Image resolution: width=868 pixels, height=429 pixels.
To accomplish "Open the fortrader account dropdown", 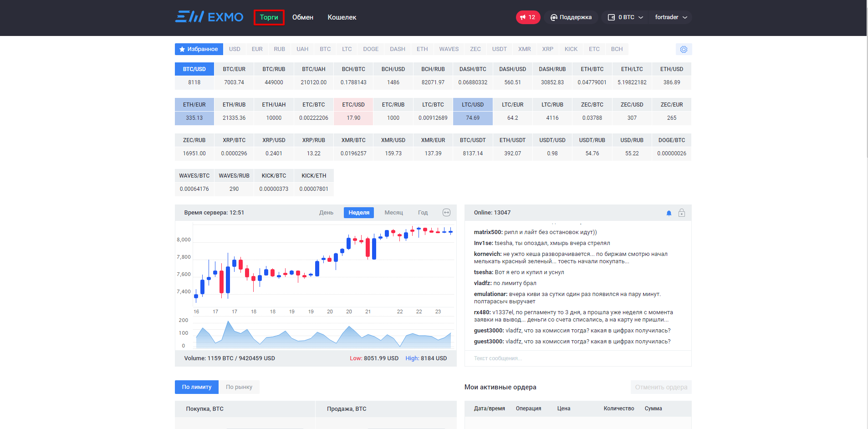I will pyautogui.click(x=670, y=17).
